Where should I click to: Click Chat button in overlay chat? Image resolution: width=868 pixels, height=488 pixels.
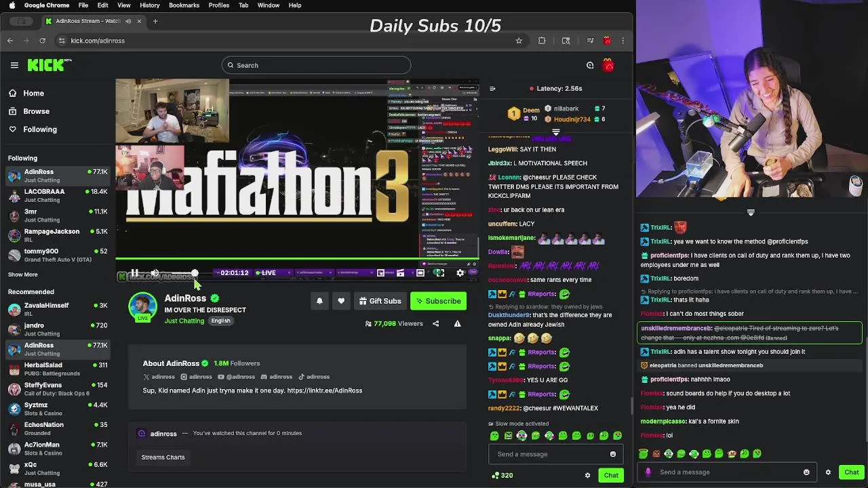click(x=852, y=472)
